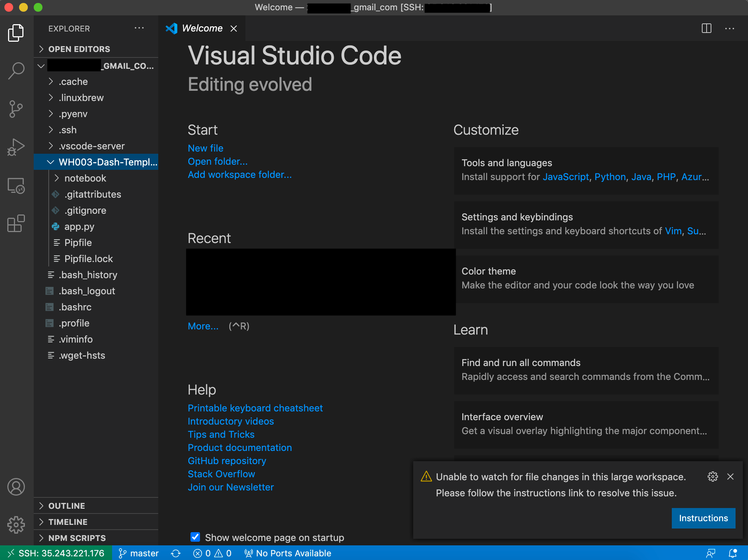This screenshot has width=748, height=560.
Task: Click the New file link
Action: click(x=205, y=148)
